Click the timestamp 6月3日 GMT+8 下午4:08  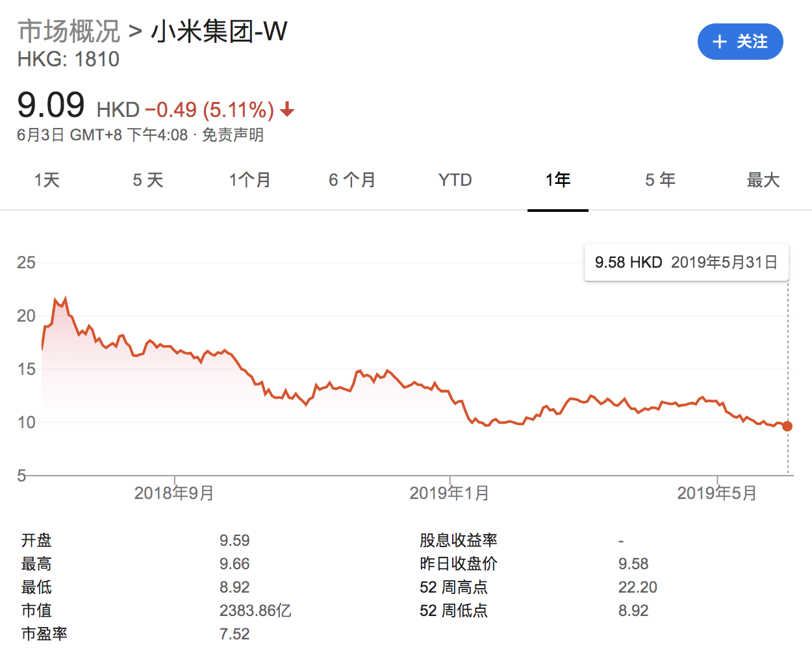[x=103, y=135]
